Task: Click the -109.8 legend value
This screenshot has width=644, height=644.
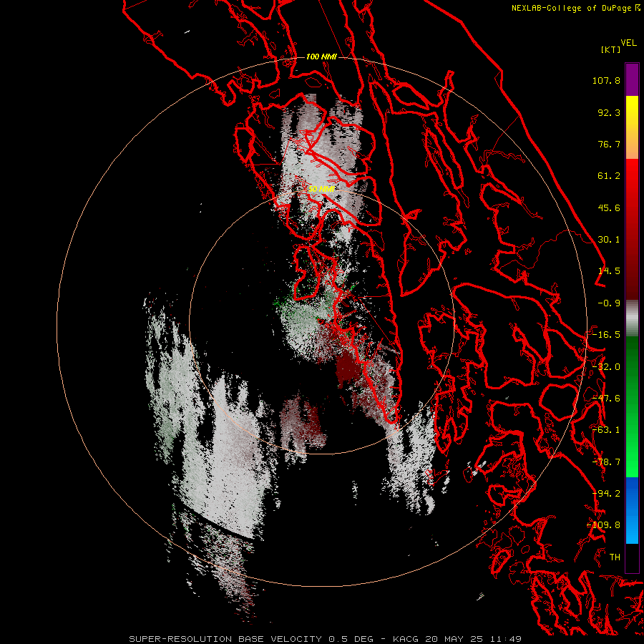Action: pyautogui.click(x=603, y=525)
